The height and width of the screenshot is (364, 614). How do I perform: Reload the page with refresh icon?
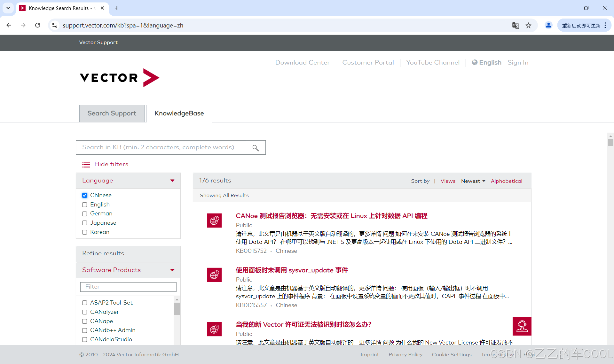tap(37, 25)
